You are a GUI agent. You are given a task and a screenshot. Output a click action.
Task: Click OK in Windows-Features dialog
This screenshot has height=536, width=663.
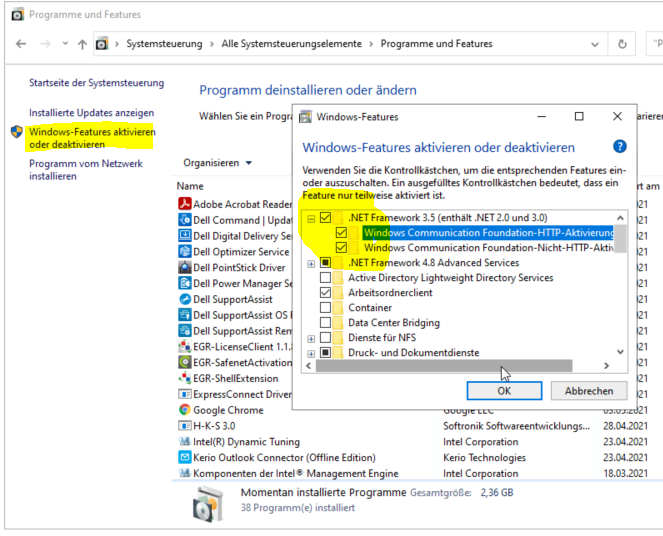[504, 391]
